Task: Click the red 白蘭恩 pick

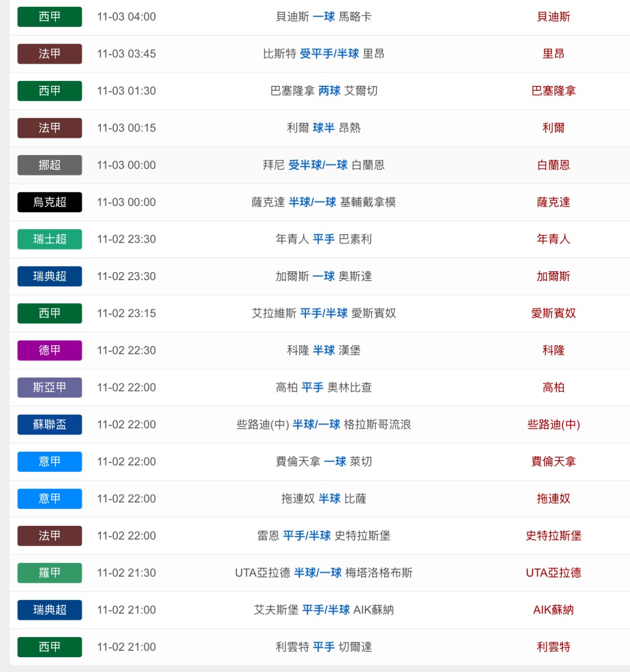Action: click(553, 165)
